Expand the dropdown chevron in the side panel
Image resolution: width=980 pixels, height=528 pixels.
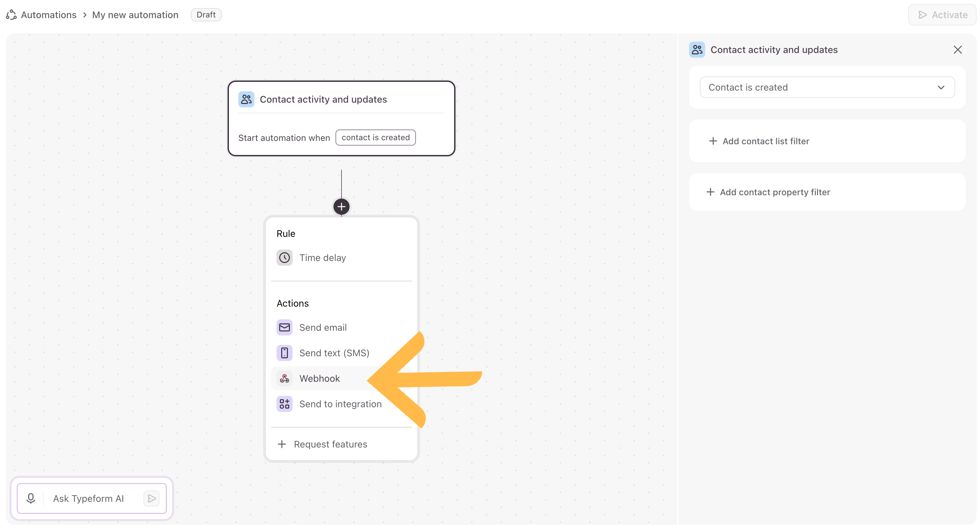pos(941,88)
